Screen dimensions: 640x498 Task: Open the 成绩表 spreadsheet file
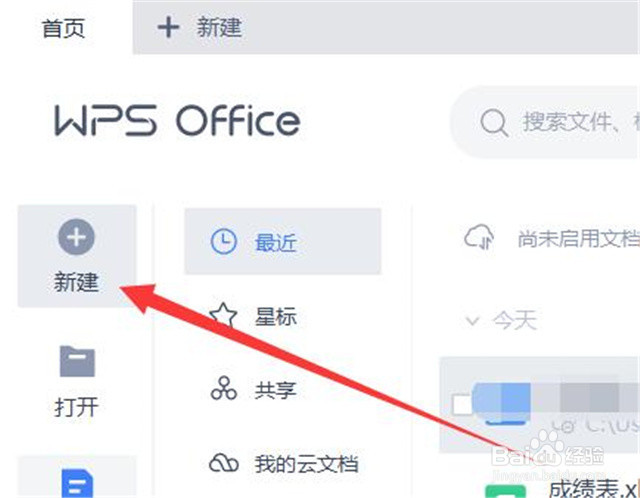(x=592, y=488)
